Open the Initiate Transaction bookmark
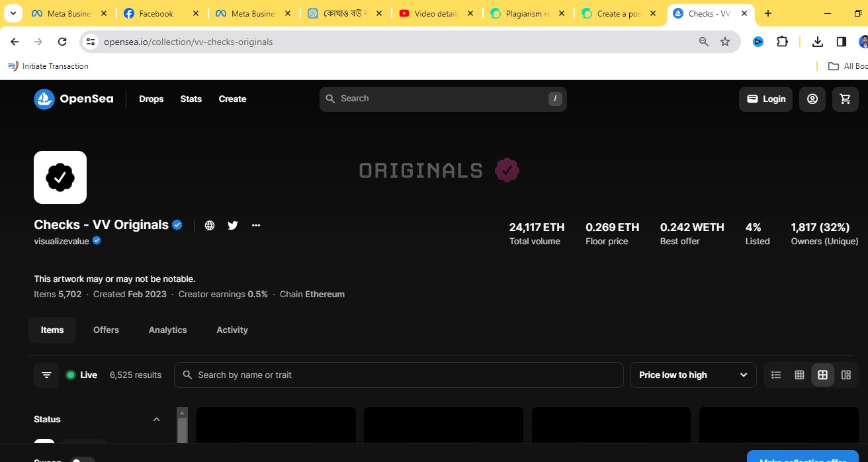 (x=48, y=66)
